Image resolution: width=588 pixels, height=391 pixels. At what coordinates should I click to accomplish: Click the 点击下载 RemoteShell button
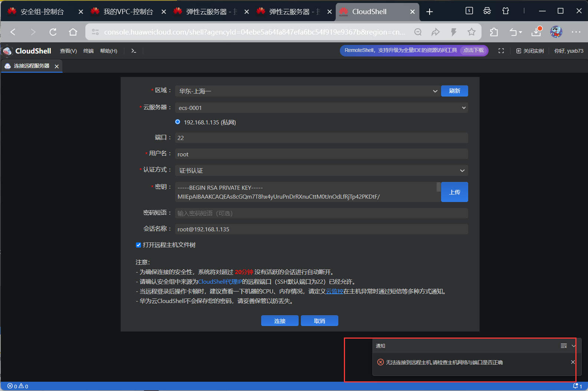474,50
